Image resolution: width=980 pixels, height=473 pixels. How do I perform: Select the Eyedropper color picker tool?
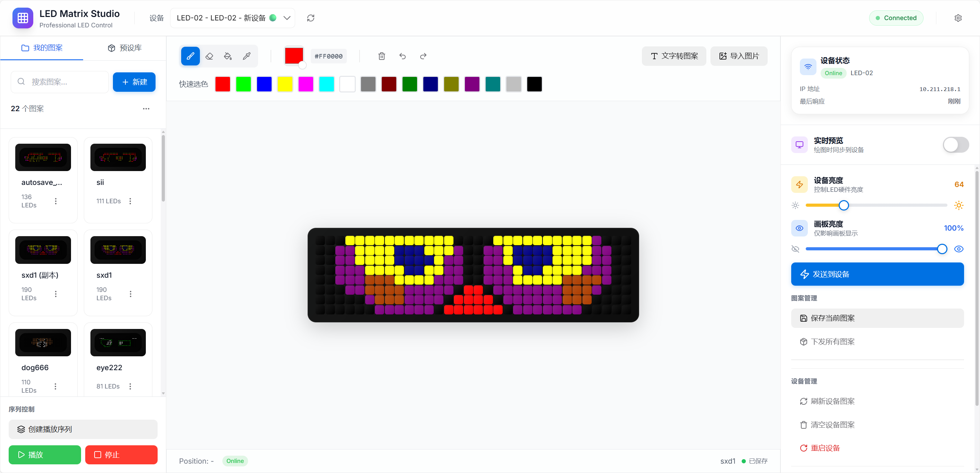pos(247,56)
